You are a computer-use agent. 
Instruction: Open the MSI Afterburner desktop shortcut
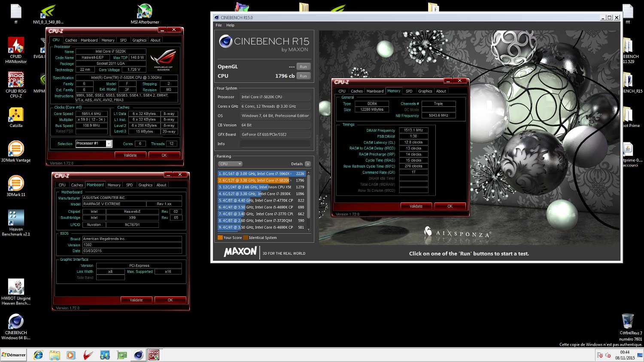pyautogui.click(x=145, y=13)
